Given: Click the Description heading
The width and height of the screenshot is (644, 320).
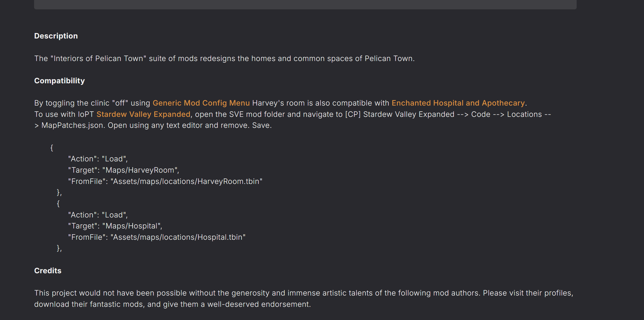Looking at the screenshot, I should 56,36.
